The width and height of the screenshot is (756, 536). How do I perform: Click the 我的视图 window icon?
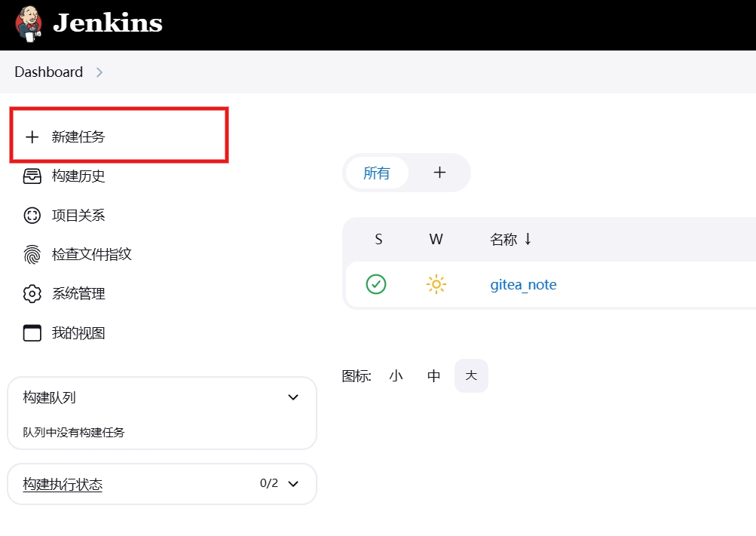click(32, 333)
